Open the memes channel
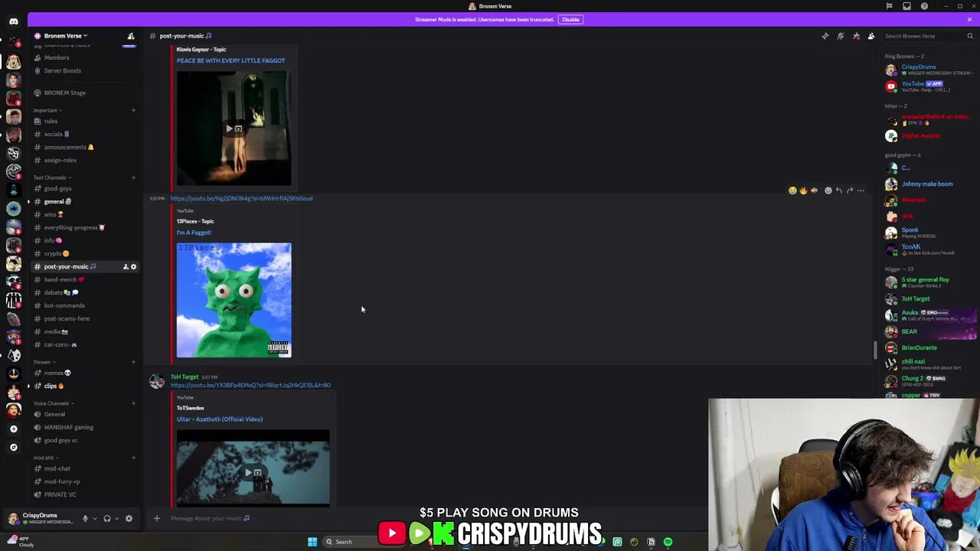 tap(84, 373)
